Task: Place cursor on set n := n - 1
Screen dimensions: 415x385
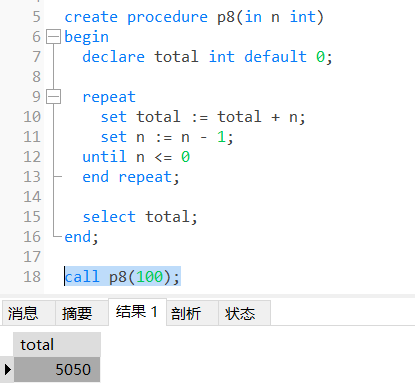Action: (x=167, y=137)
